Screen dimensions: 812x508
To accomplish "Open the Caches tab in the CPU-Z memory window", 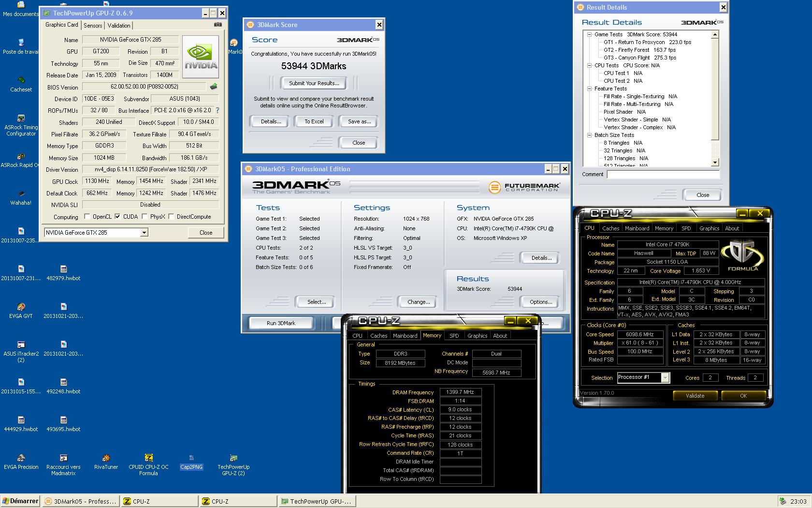I will click(x=379, y=336).
